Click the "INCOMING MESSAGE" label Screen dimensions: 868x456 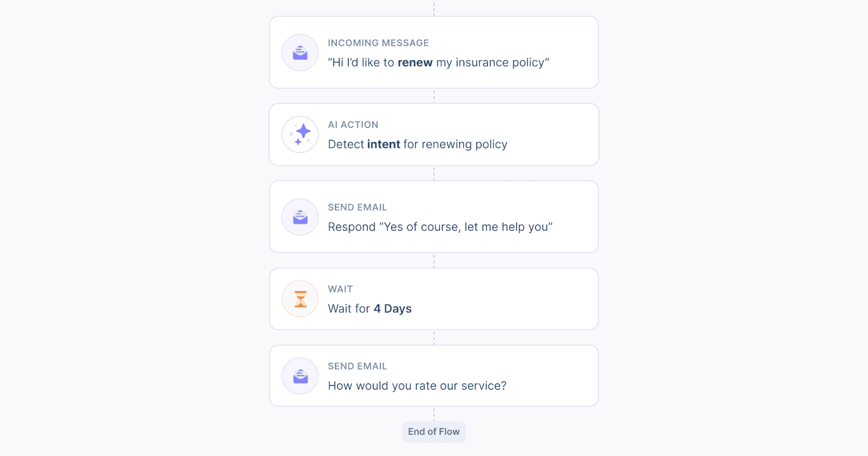[378, 43]
